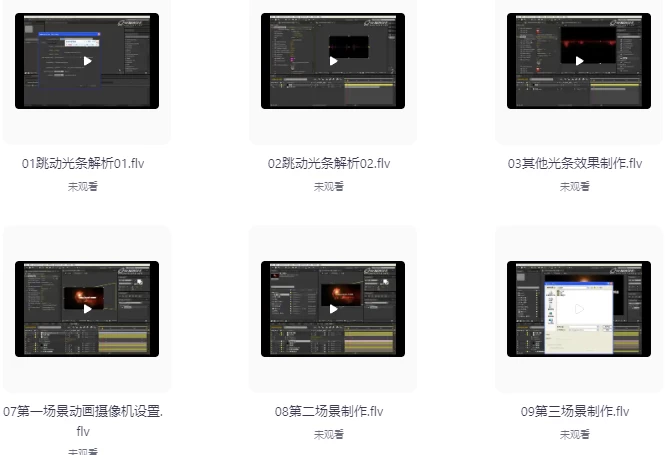Click 未观看 status under 02跳动光条解析02.flv
665x455 pixels.
[x=329, y=186]
